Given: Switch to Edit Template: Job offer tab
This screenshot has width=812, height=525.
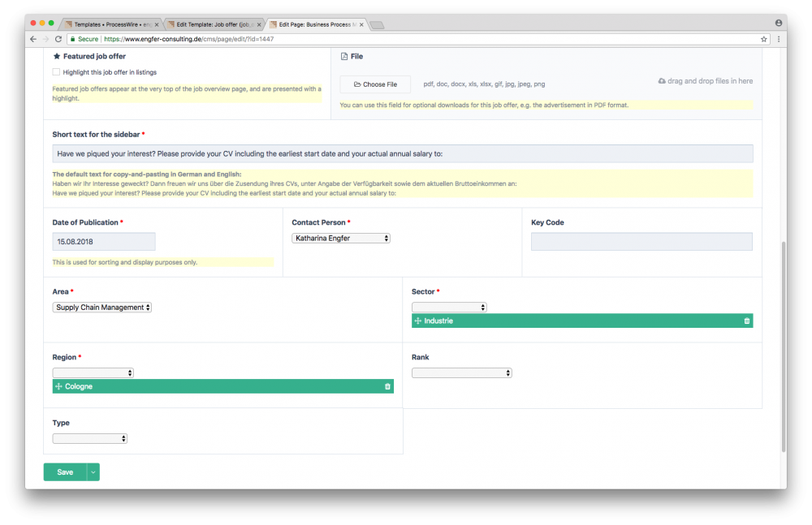Looking at the screenshot, I should pyautogui.click(x=214, y=24).
